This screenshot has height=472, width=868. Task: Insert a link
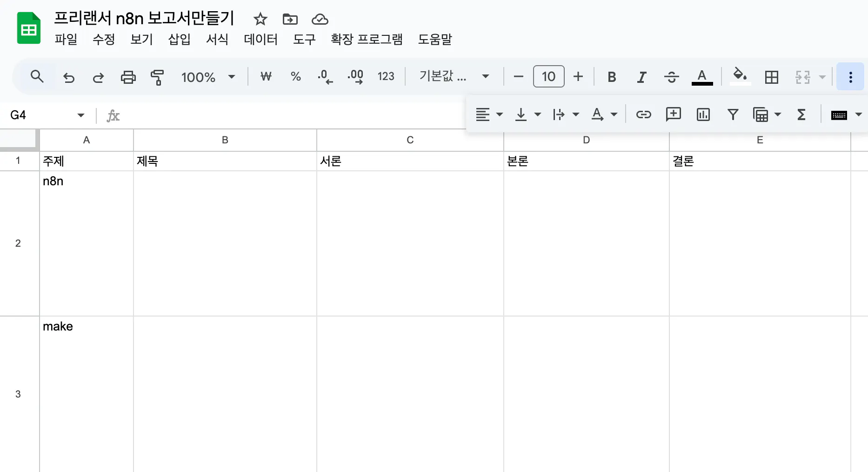pos(643,114)
